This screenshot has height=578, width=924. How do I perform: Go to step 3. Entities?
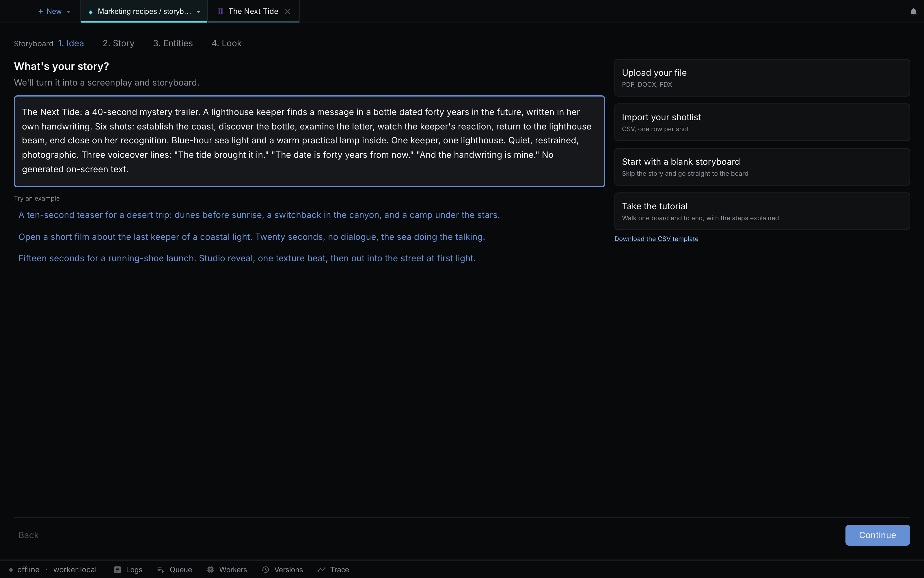[173, 43]
